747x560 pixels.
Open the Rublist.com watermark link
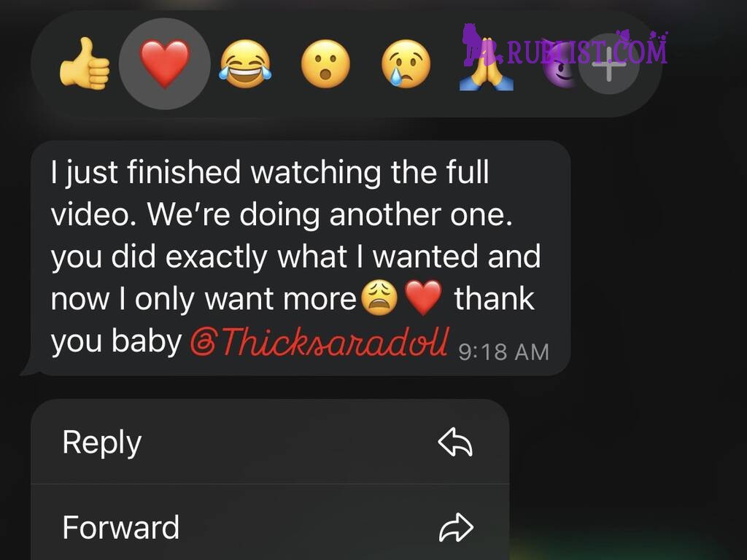(565, 47)
